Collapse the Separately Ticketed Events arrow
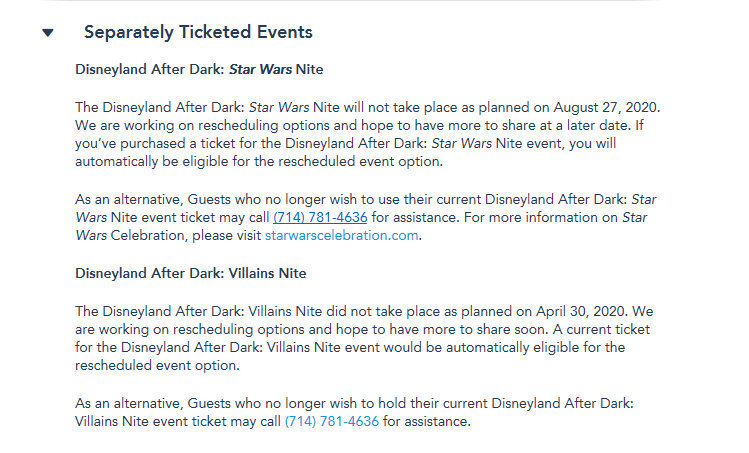Screen dimensions: 749x453 point(47,33)
